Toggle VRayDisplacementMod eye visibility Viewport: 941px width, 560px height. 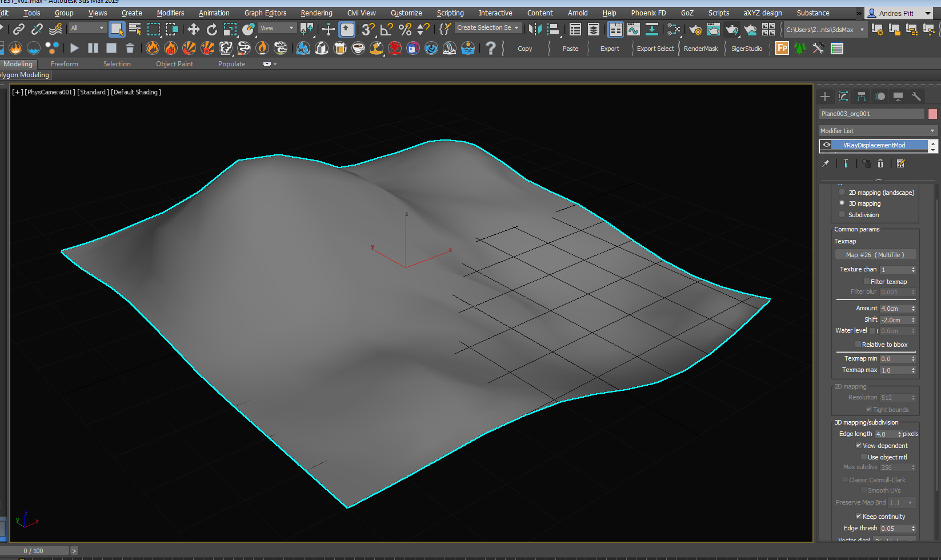(826, 145)
